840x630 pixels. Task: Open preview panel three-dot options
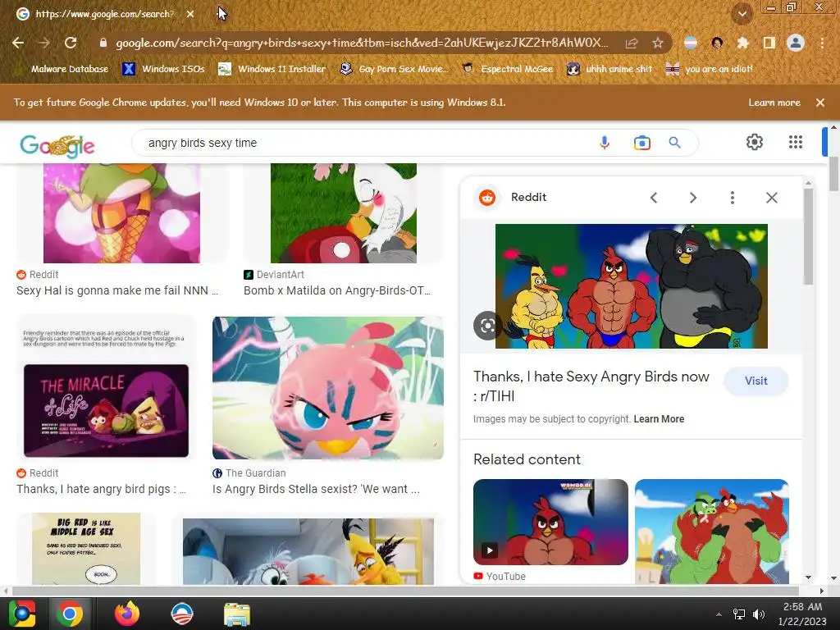point(733,198)
